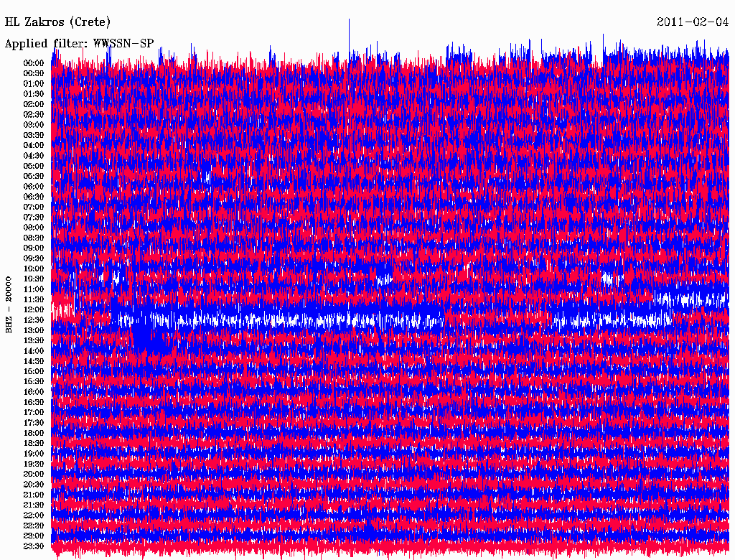
Task: Click the 18:00 time label
Action: click(34, 434)
